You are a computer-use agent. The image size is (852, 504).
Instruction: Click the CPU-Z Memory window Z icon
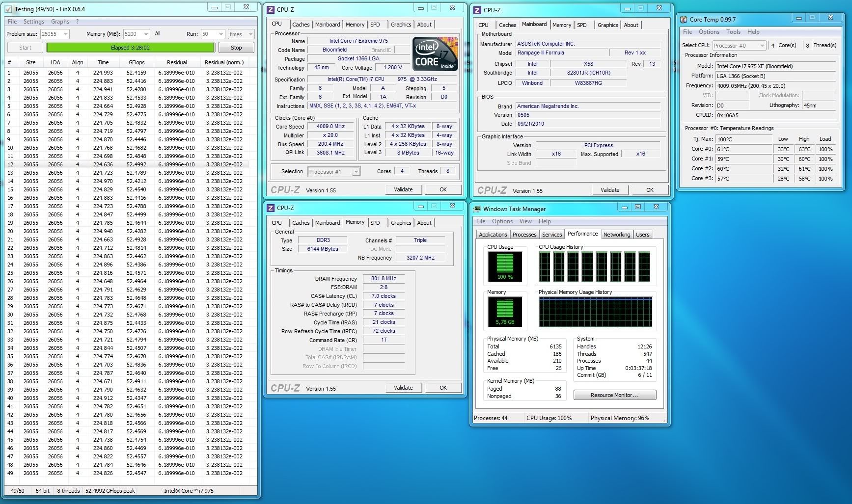[x=270, y=208]
